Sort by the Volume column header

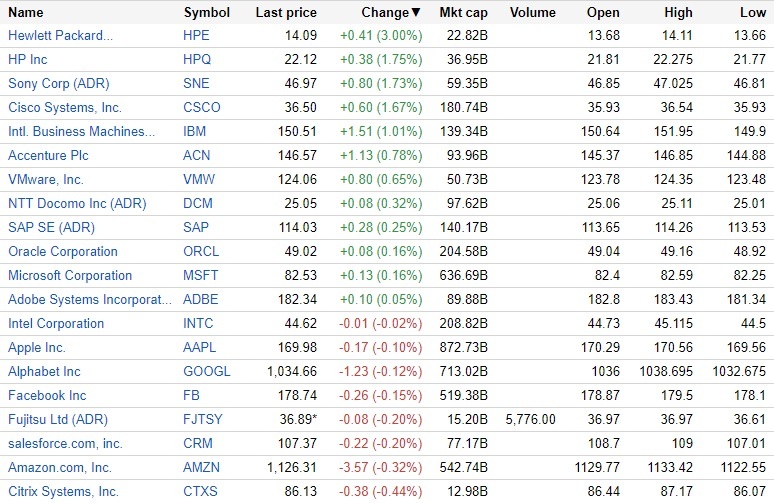click(532, 13)
